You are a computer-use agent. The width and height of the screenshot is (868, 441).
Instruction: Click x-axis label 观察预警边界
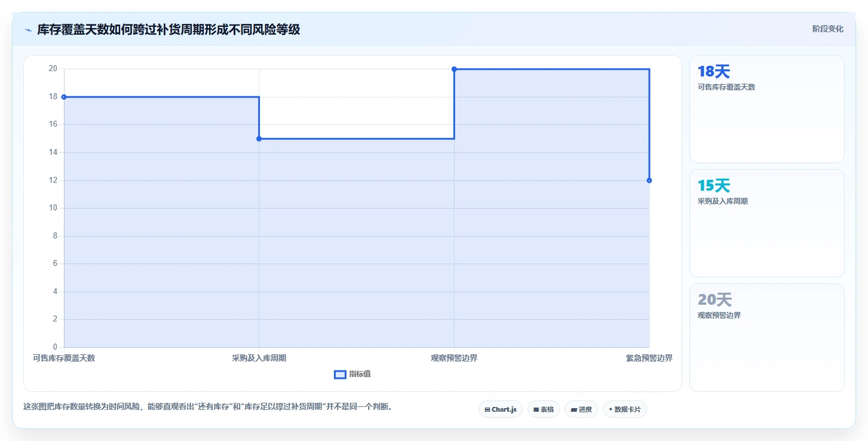click(454, 359)
